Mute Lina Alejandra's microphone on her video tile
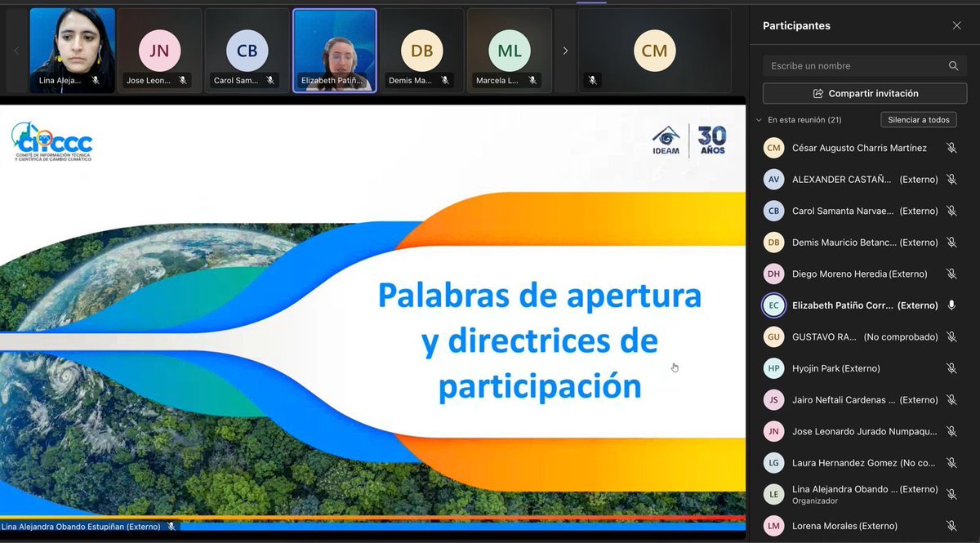 97,81
